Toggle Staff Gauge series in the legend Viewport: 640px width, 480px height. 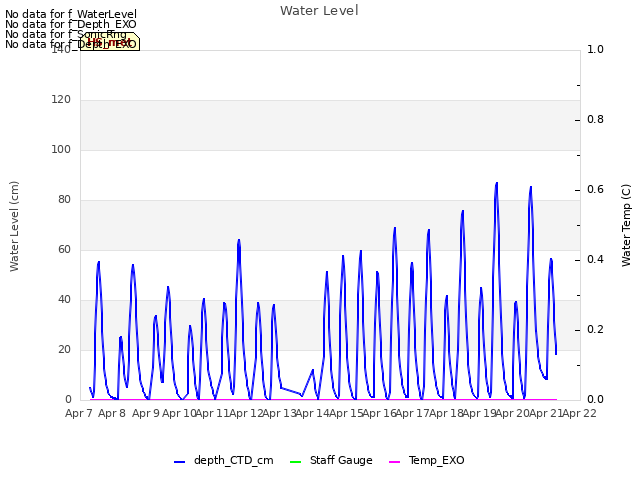click(331, 460)
